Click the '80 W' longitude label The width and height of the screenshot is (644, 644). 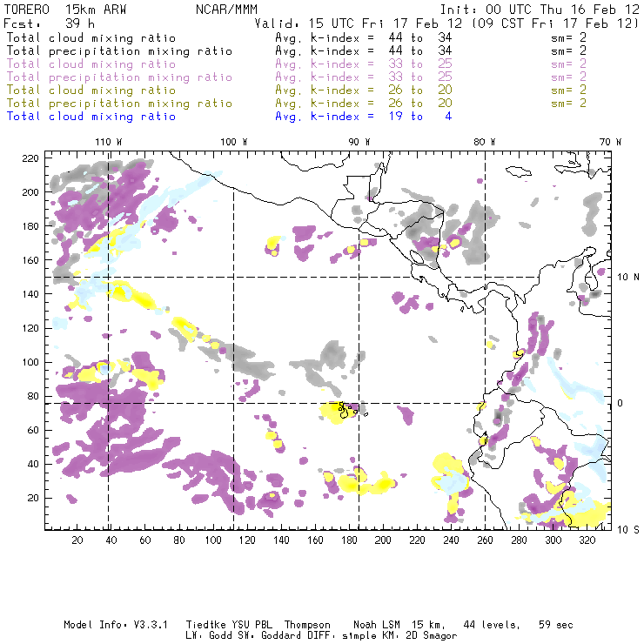click(x=484, y=142)
